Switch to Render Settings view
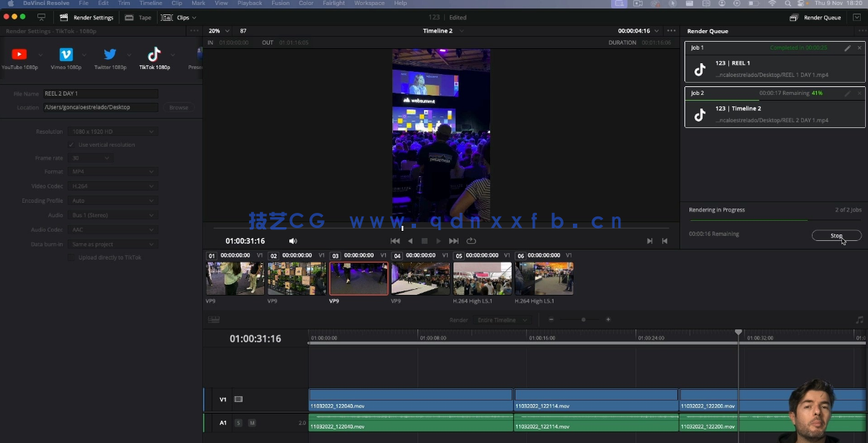Screen dimensions: 868x443 [86, 17]
